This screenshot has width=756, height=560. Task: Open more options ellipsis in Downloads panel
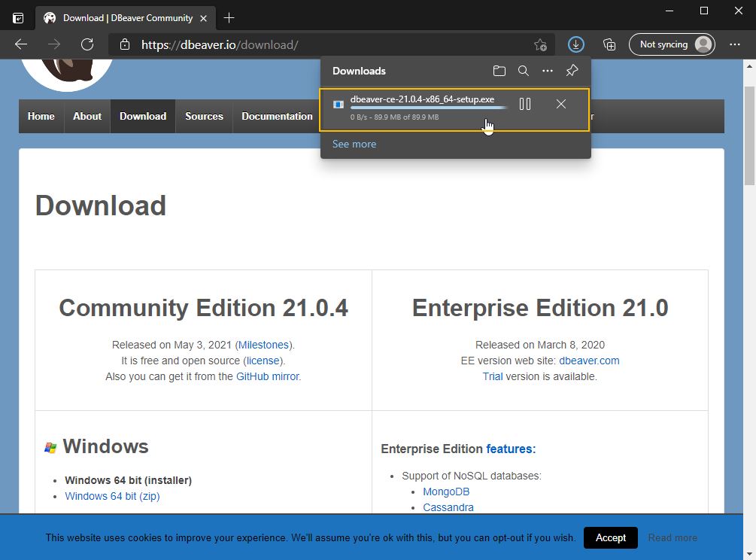pyautogui.click(x=548, y=71)
